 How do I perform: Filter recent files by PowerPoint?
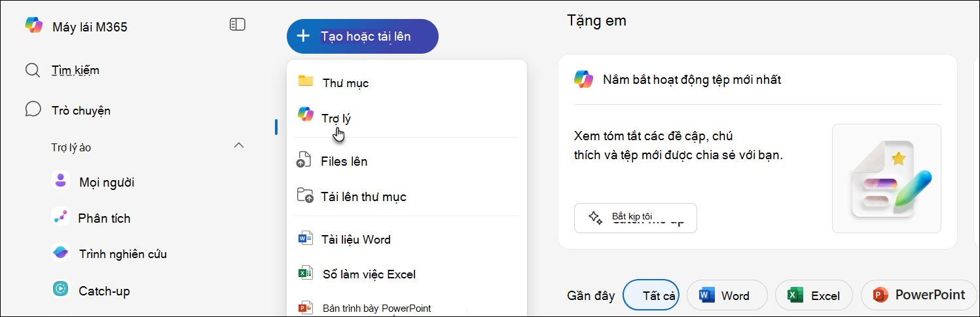click(919, 295)
